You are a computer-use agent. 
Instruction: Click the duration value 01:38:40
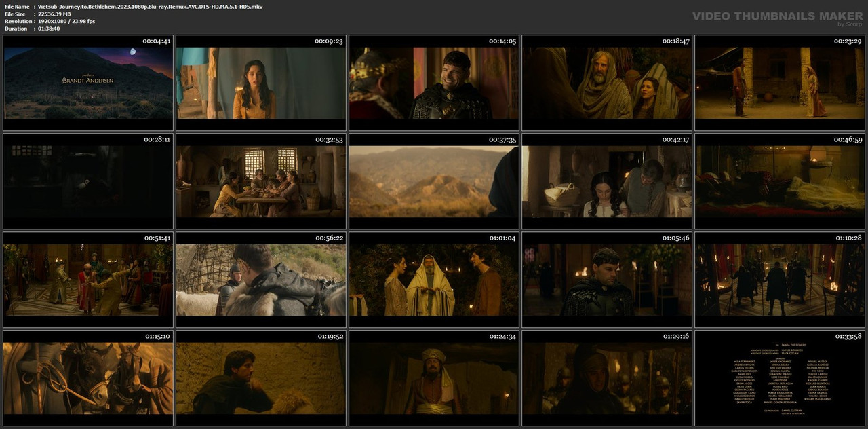(x=48, y=29)
